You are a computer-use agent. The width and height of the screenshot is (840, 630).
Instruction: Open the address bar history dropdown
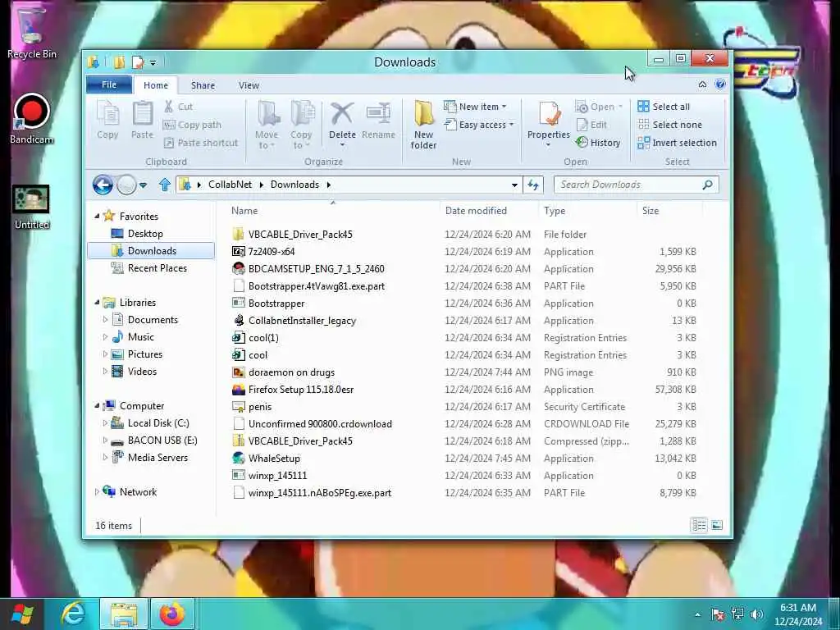tap(514, 185)
